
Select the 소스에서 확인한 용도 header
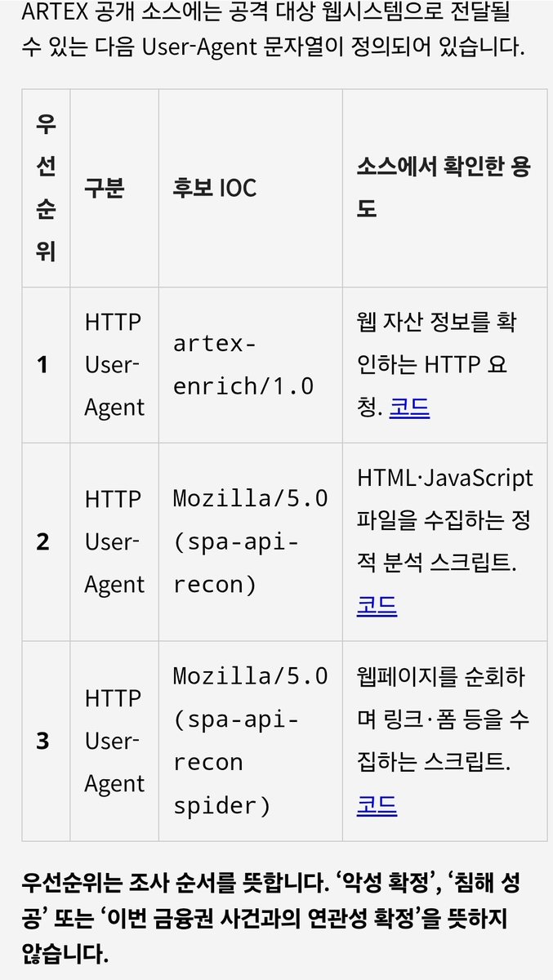[444, 188]
